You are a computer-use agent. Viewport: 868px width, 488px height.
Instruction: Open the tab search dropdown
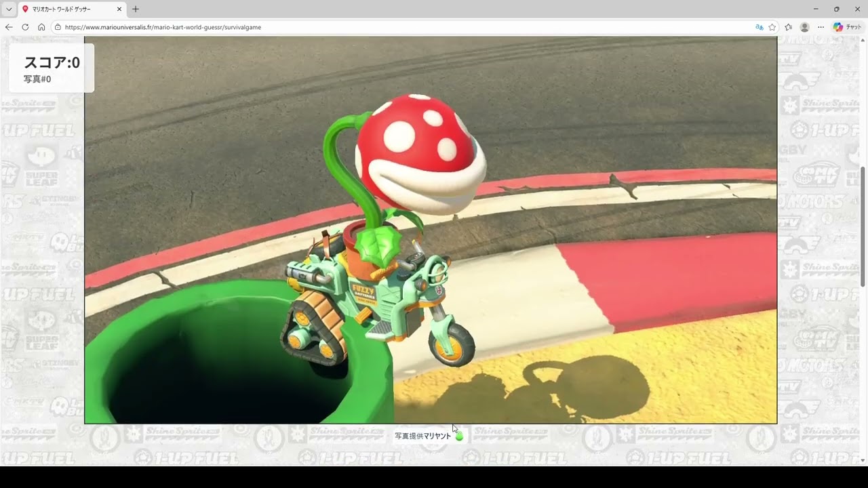click(9, 9)
